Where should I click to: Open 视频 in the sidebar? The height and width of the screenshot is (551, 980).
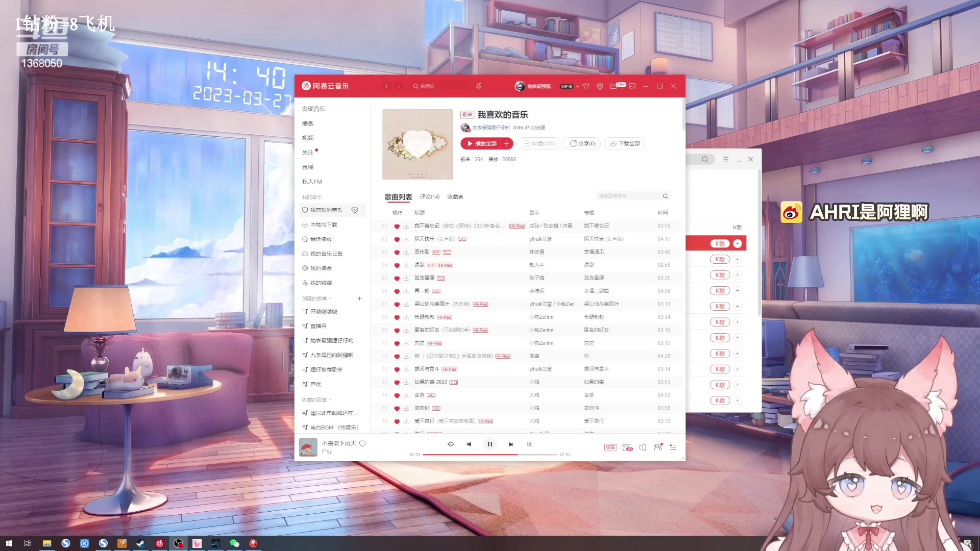pos(307,138)
